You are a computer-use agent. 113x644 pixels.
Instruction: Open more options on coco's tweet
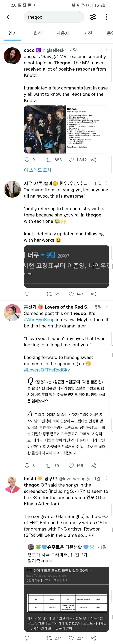click(x=107, y=50)
